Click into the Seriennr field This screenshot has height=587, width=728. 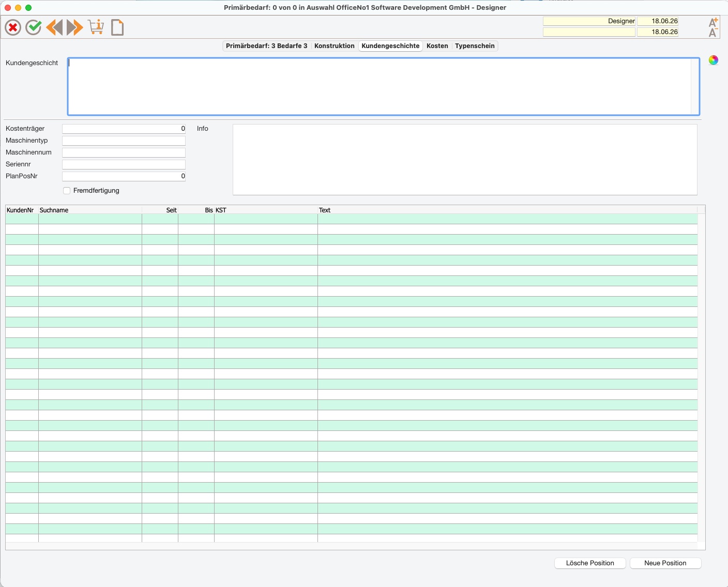coord(124,164)
